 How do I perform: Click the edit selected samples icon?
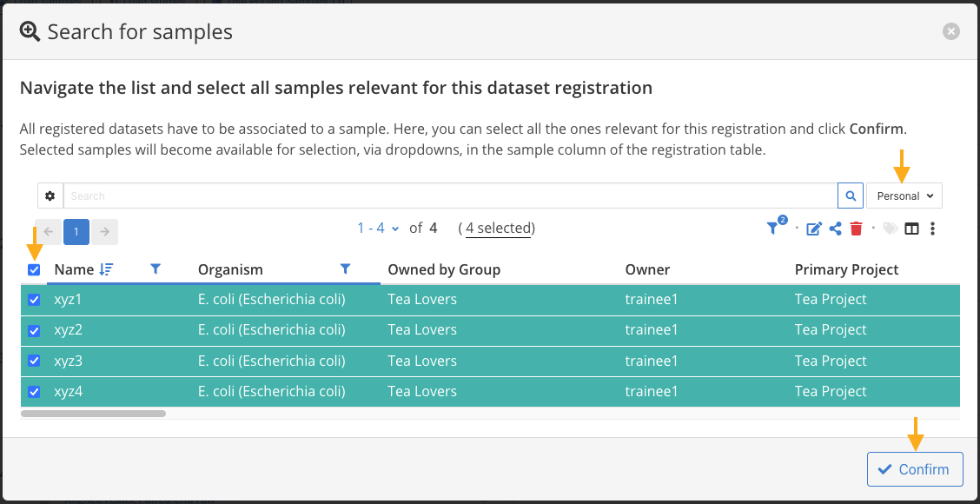[x=814, y=229]
